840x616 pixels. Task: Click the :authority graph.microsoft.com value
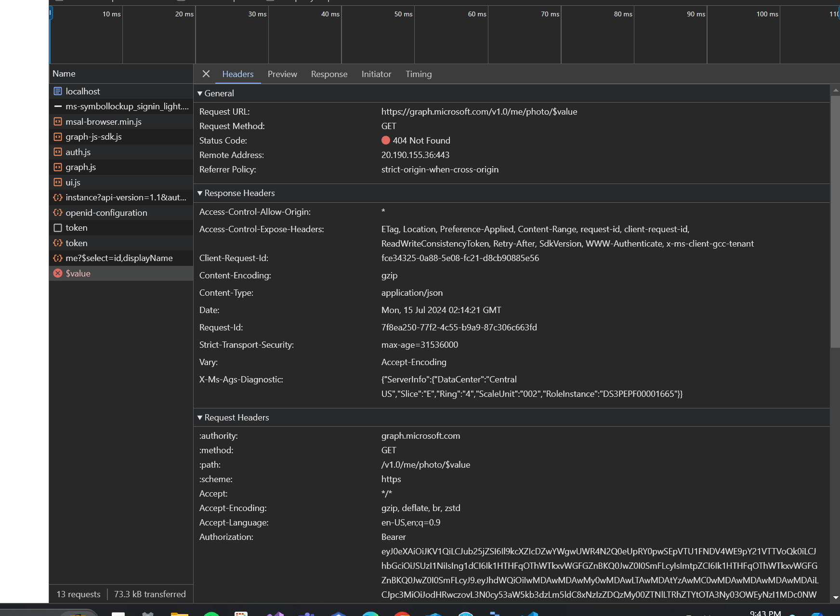tap(420, 436)
